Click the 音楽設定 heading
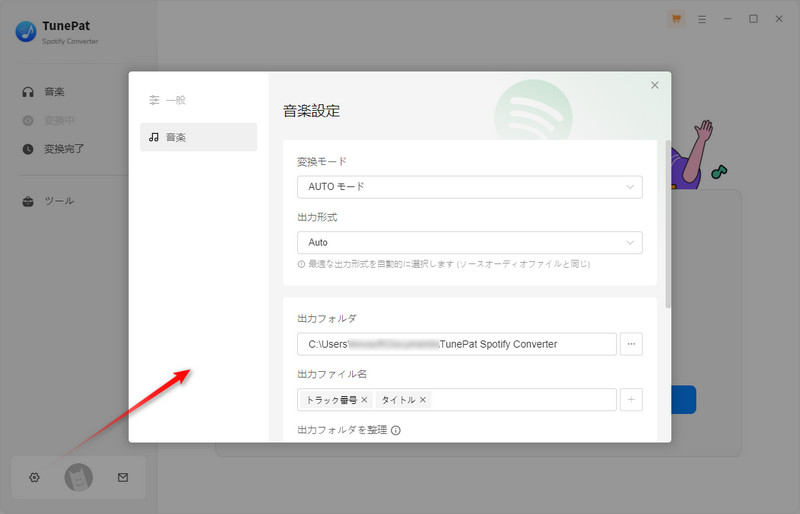Screen dimensions: 800x514 (311, 111)
